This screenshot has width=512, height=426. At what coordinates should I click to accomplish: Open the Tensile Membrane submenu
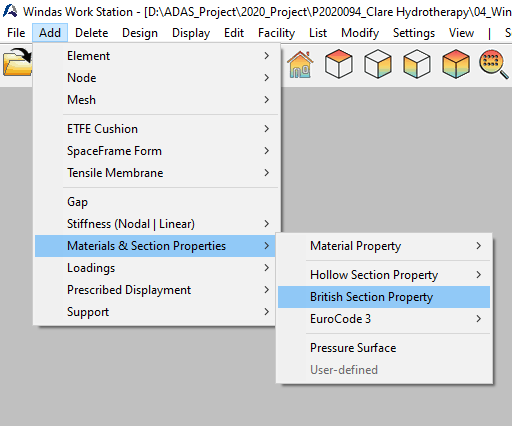point(157,173)
